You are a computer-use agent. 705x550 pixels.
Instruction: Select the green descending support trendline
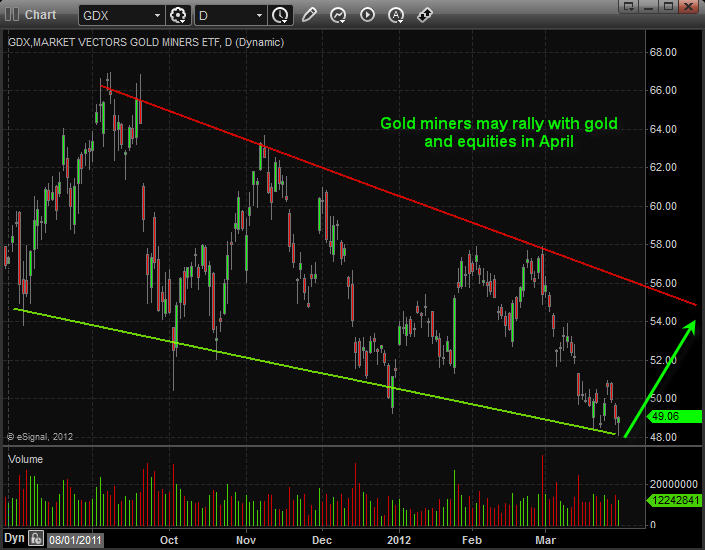(x=314, y=371)
